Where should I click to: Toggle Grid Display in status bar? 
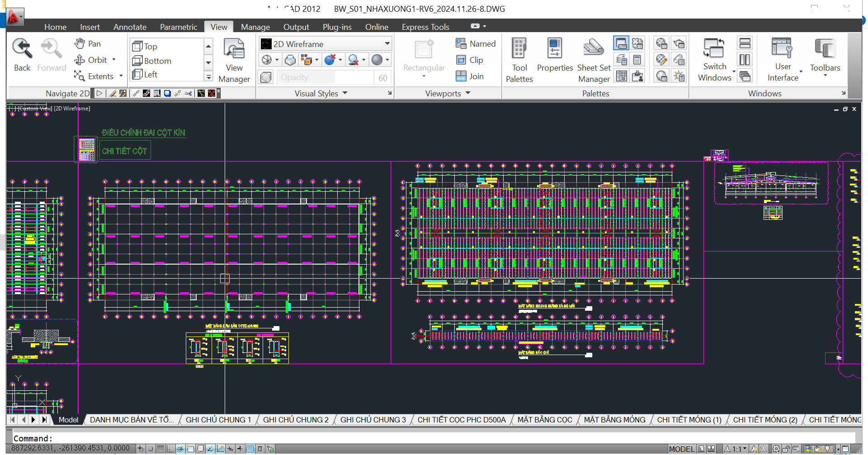[x=160, y=449]
